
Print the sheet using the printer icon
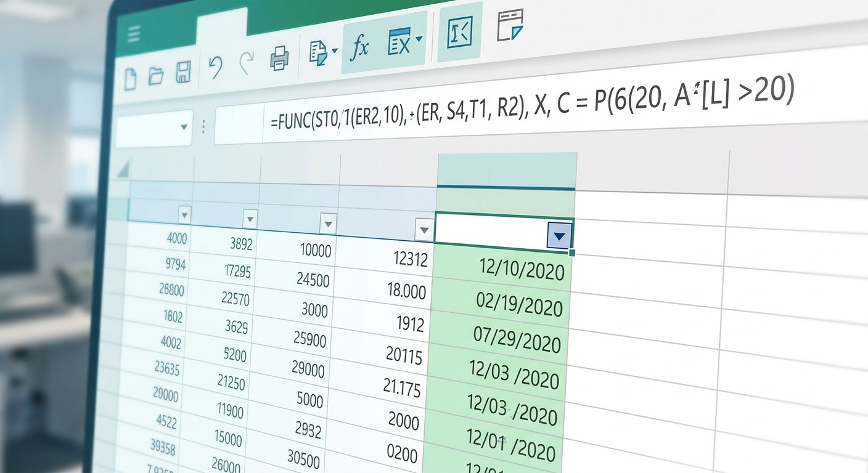tap(279, 59)
